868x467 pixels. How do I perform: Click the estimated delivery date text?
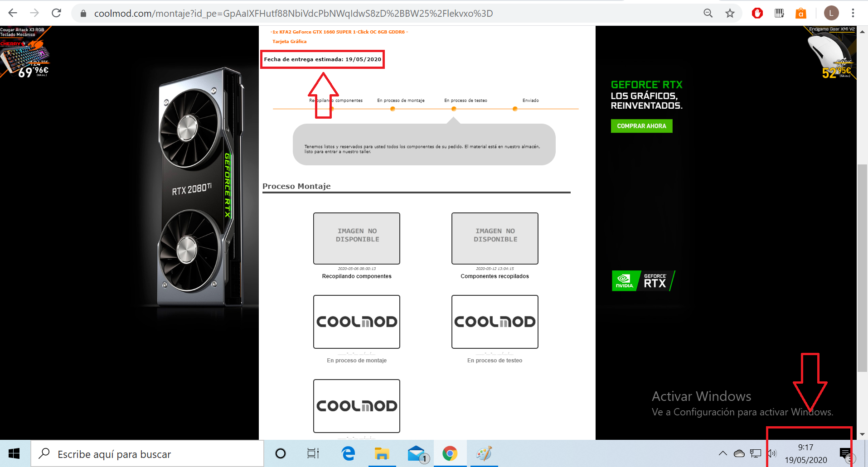click(x=322, y=59)
